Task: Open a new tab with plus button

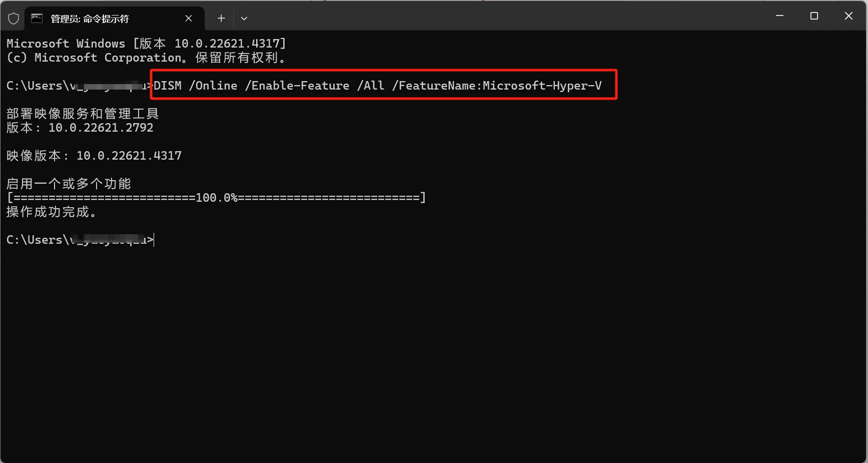Action: (x=221, y=19)
